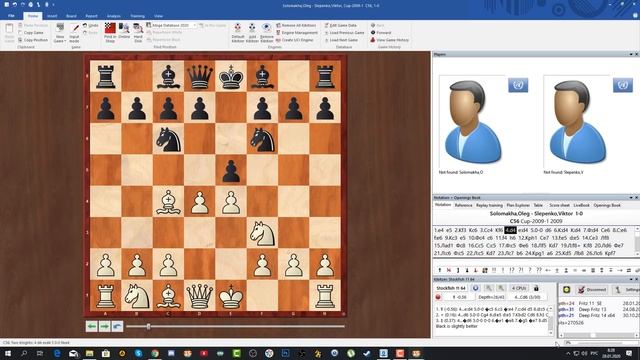Click Create UCI Engine
This screenshot has width=640, height=360.
[x=296, y=40]
